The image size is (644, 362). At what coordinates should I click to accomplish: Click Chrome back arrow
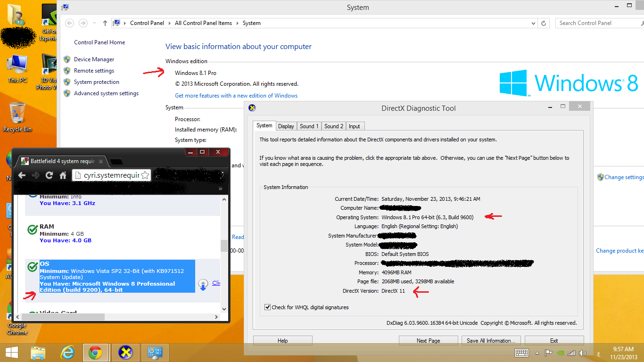pos(22,175)
